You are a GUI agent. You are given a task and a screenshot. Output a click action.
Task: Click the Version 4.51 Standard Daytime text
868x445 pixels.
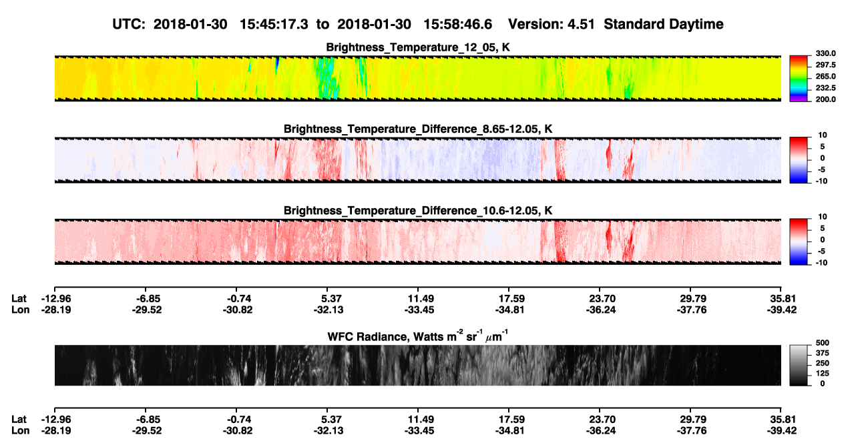(x=616, y=24)
